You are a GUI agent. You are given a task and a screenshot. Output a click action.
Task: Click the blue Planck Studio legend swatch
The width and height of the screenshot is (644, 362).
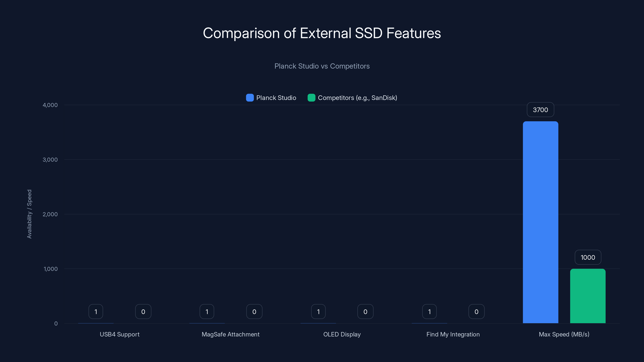250,98
